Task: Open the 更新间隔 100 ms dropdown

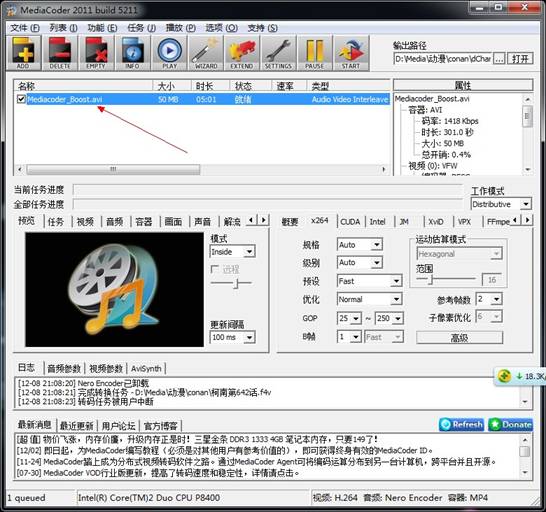Action: pyautogui.click(x=249, y=337)
